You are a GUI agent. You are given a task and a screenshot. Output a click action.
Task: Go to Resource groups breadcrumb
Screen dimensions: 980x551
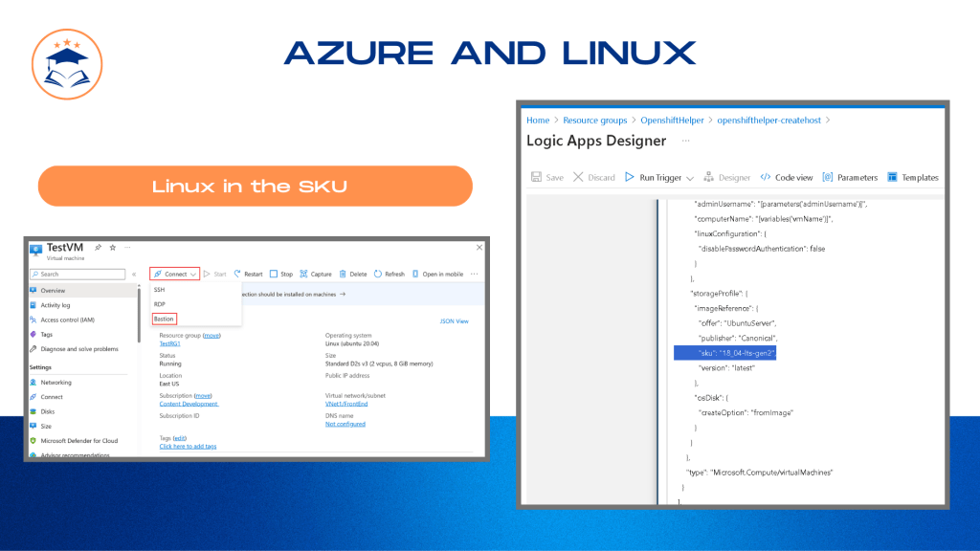[x=595, y=120]
